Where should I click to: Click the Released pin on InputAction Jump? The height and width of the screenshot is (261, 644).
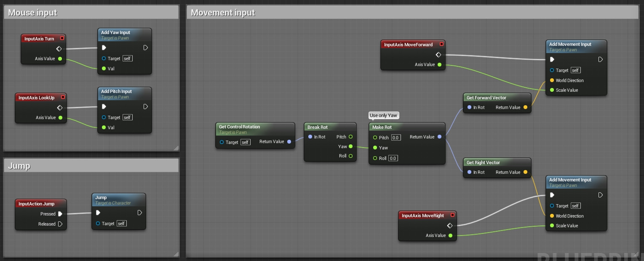(60, 224)
